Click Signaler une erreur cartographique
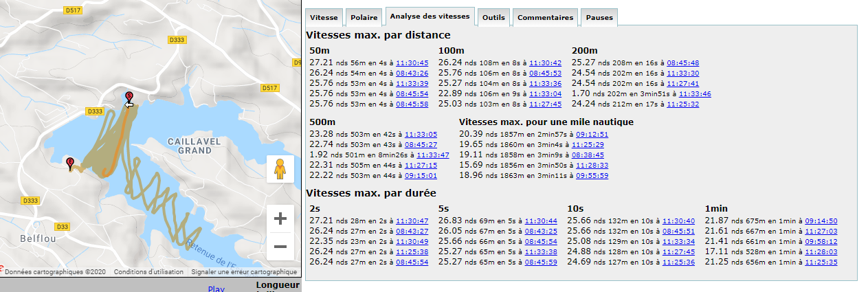 (x=244, y=272)
